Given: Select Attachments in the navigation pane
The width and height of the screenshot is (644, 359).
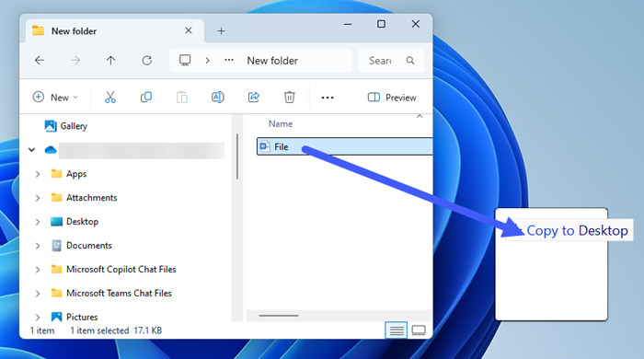Looking at the screenshot, I should point(92,198).
